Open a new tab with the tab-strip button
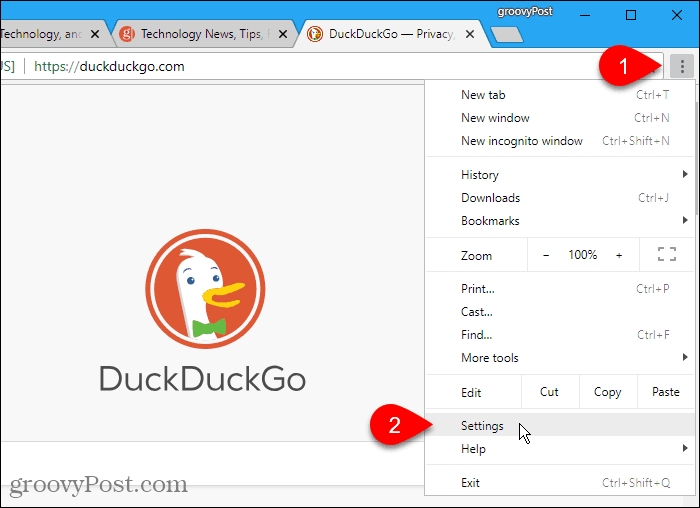 pos(507,35)
